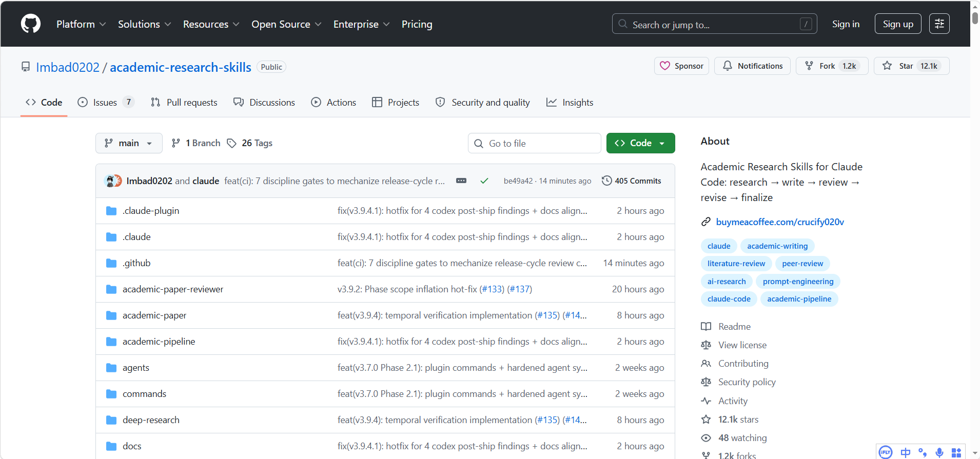This screenshot has height=459, width=980.
Task: Open the input method grid tools icon
Action: [956, 452]
